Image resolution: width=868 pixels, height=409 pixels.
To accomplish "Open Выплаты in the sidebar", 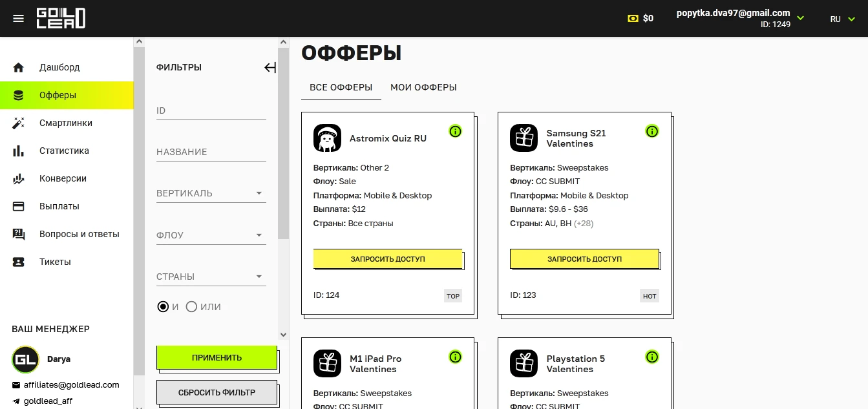I will [x=67, y=206].
